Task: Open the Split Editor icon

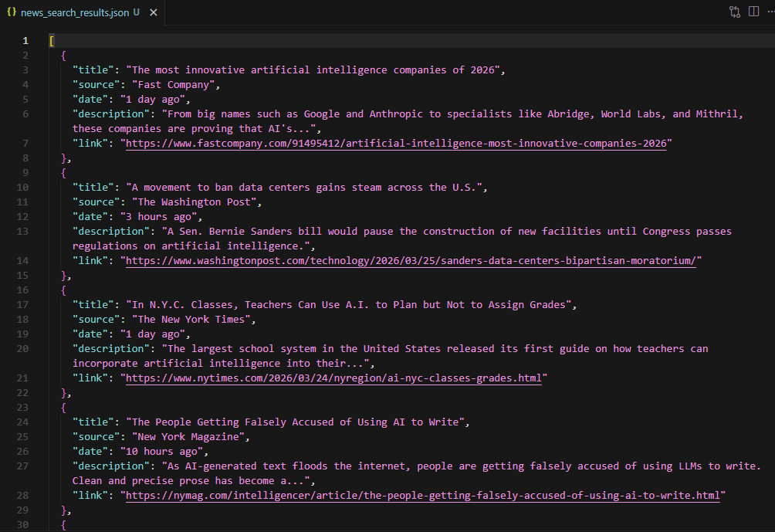Action: pos(753,12)
